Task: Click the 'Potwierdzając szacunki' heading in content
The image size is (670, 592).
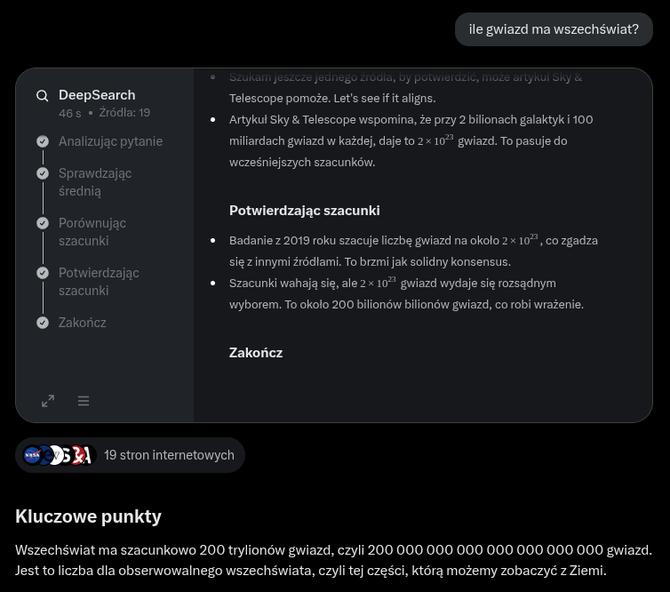Action: [304, 211]
